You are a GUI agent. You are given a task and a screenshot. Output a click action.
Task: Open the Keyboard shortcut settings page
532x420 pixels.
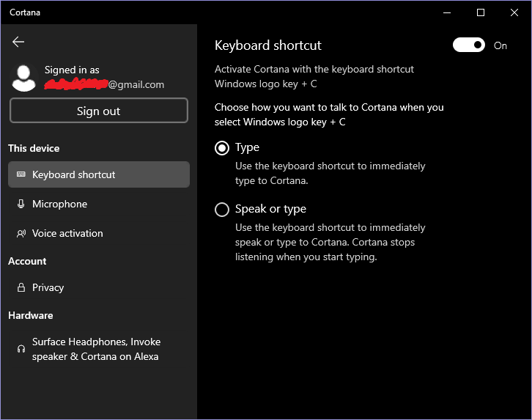point(99,174)
